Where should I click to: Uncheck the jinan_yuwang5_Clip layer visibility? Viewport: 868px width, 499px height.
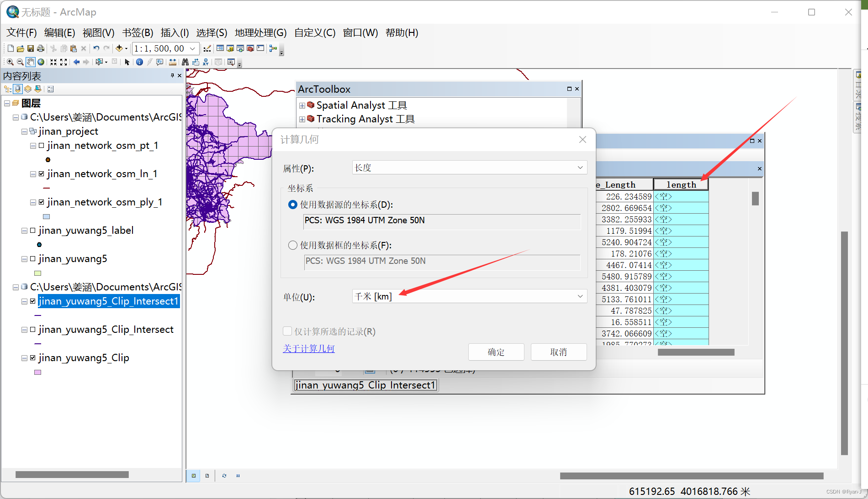click(33, 358)
